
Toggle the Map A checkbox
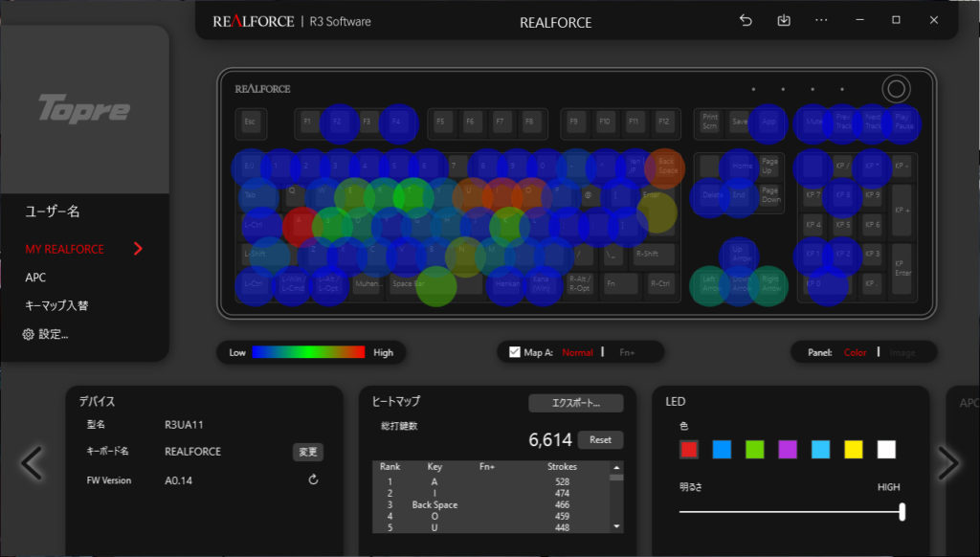pos(515,352)
